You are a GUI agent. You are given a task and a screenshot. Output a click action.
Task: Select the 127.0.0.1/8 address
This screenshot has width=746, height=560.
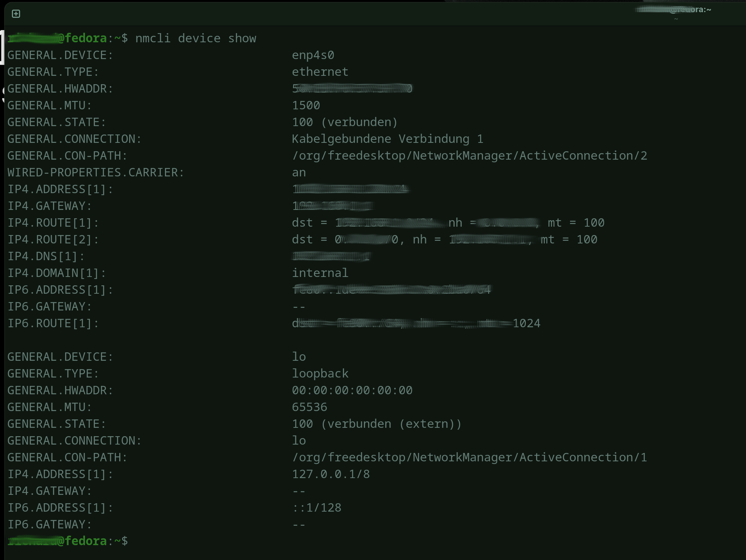coord(331,474)
